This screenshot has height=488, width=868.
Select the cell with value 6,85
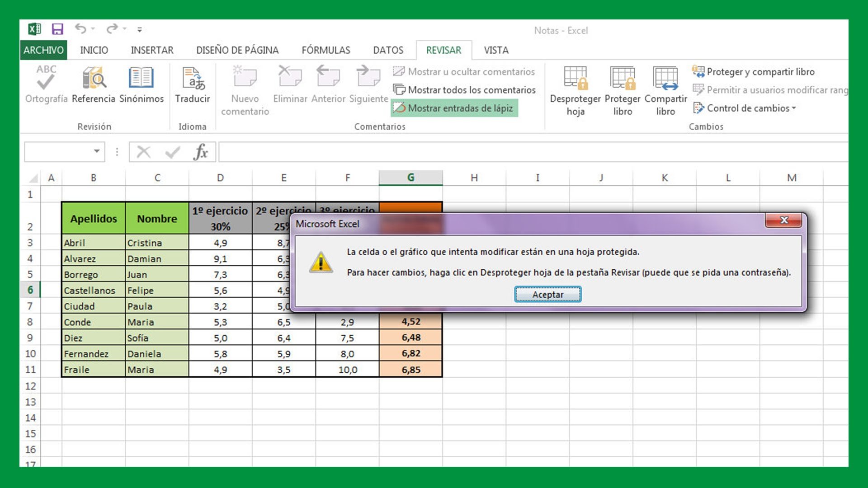(x=410, y=370)
